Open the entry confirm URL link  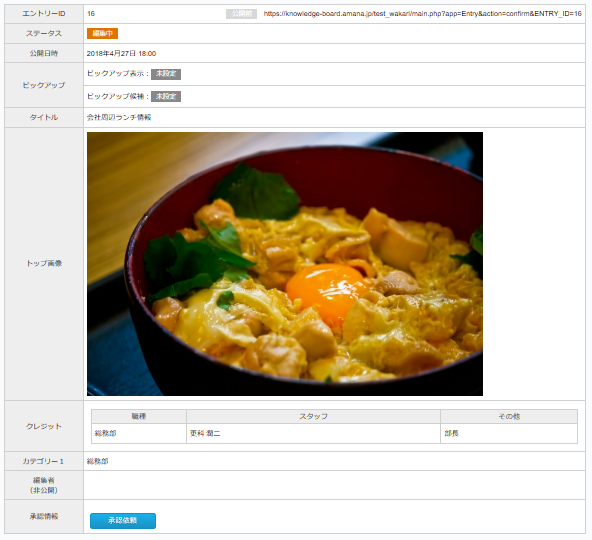tap(422, 14)
